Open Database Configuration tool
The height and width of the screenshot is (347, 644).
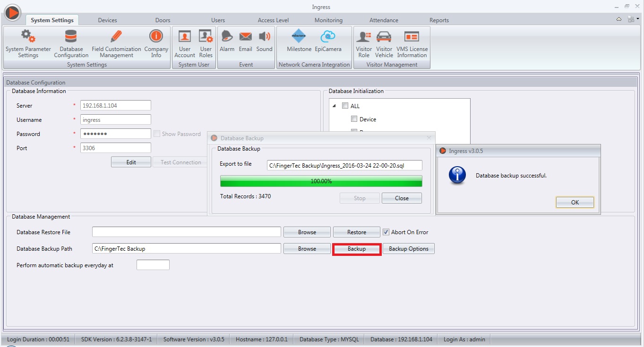(71, 43)
